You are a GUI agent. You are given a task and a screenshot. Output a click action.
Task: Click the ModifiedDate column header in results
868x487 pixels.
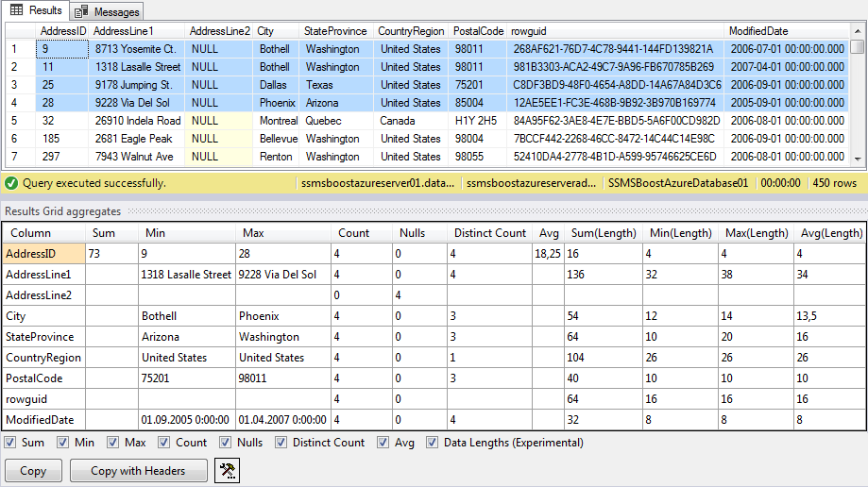pos(786,31)
